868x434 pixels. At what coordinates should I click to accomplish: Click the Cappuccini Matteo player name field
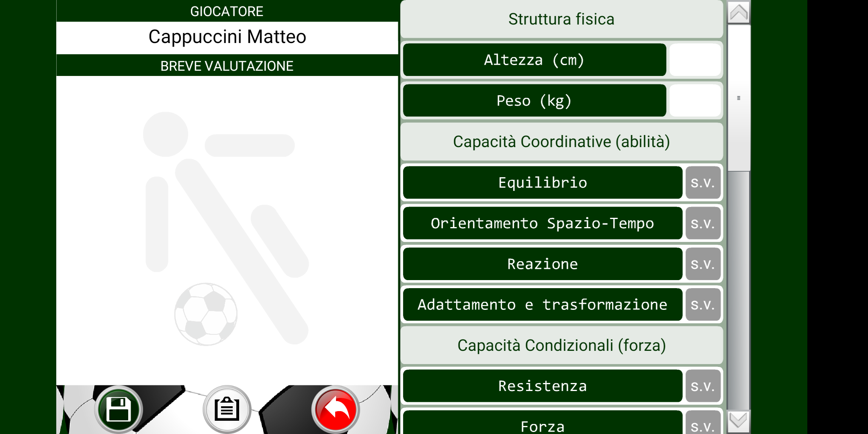[x=227, y=37]
